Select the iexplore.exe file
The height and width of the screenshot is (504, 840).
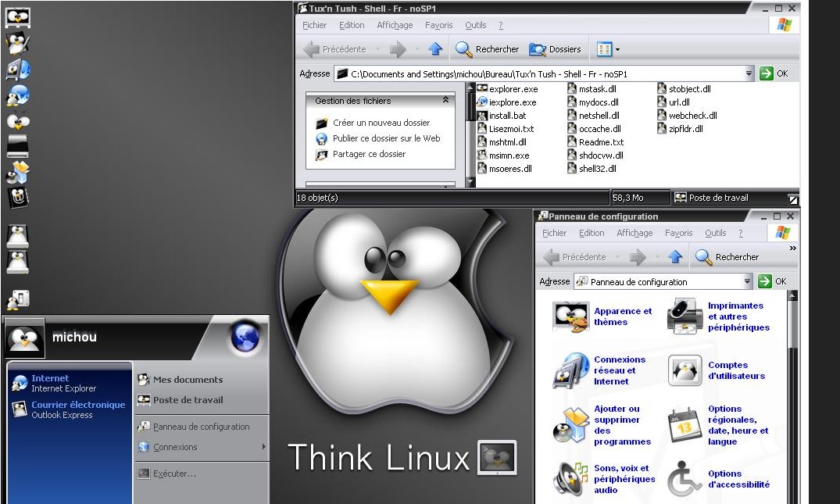coord(507,102)
